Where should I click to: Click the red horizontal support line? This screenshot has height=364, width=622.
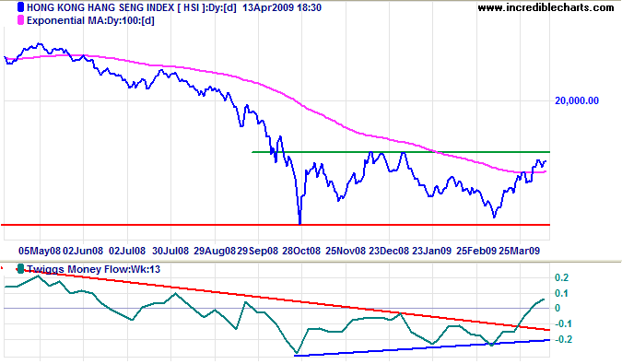[276, 225]
